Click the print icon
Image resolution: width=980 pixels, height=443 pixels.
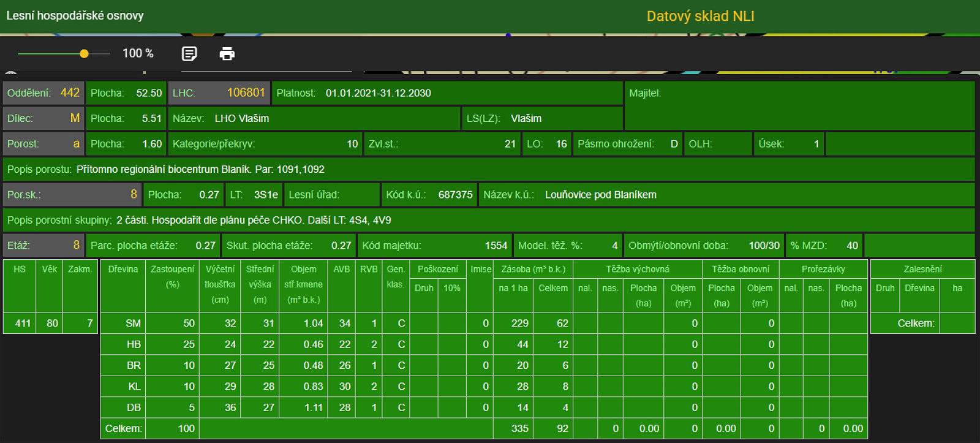click(227, 54)
